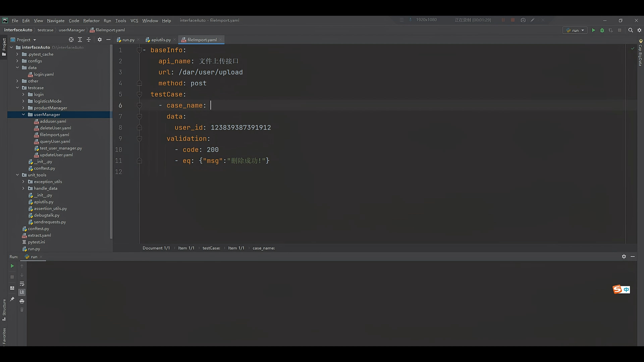Fold baseInfo block at line 1
The image size is (644, 362).
[139, 50]
